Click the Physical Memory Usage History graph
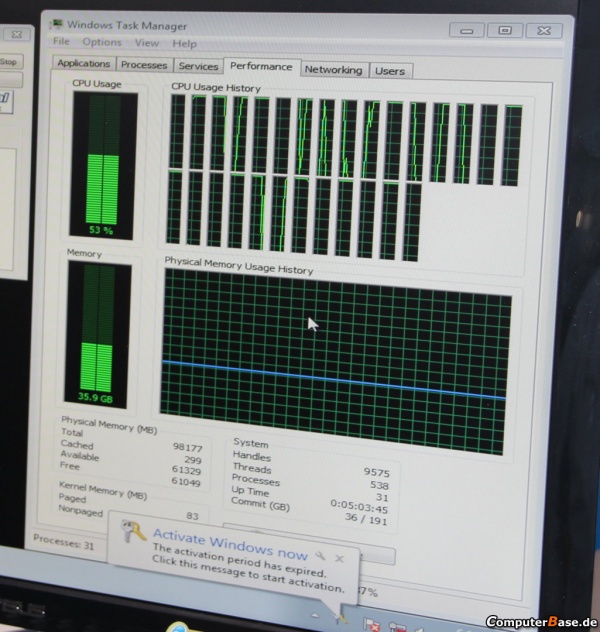 click(336, 362)
